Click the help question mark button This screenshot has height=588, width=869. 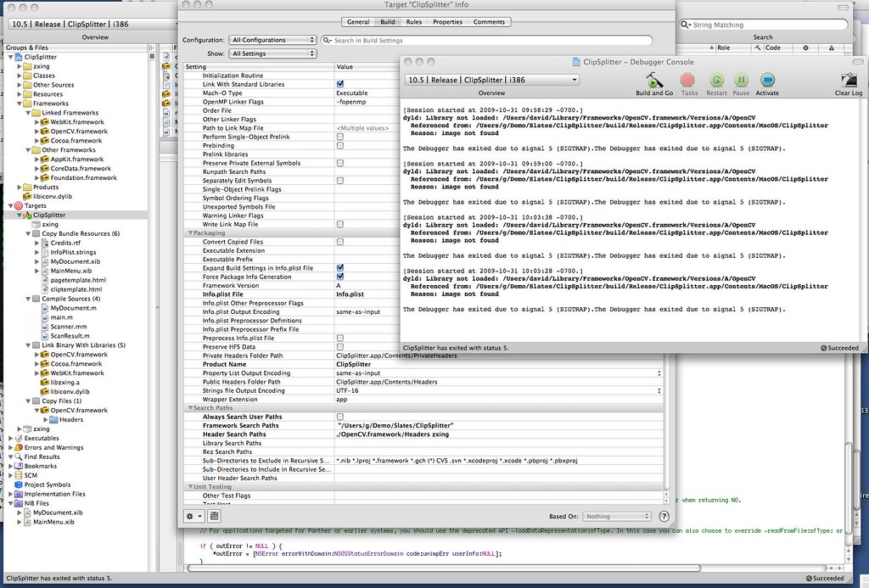pos(664,516)
